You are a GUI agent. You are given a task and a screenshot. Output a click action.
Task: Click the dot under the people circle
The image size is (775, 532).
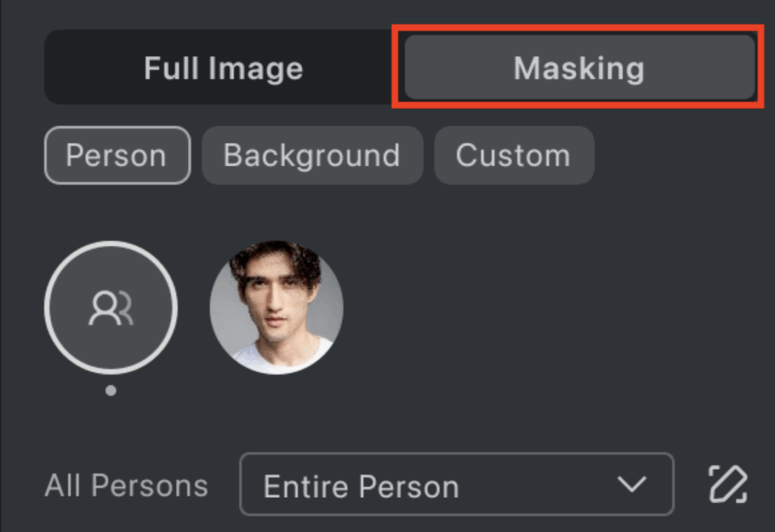110,391
